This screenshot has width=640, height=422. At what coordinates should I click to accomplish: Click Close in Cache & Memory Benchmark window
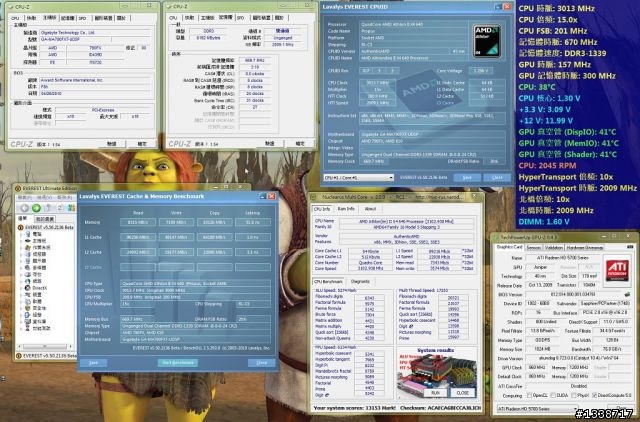[261, 362]
